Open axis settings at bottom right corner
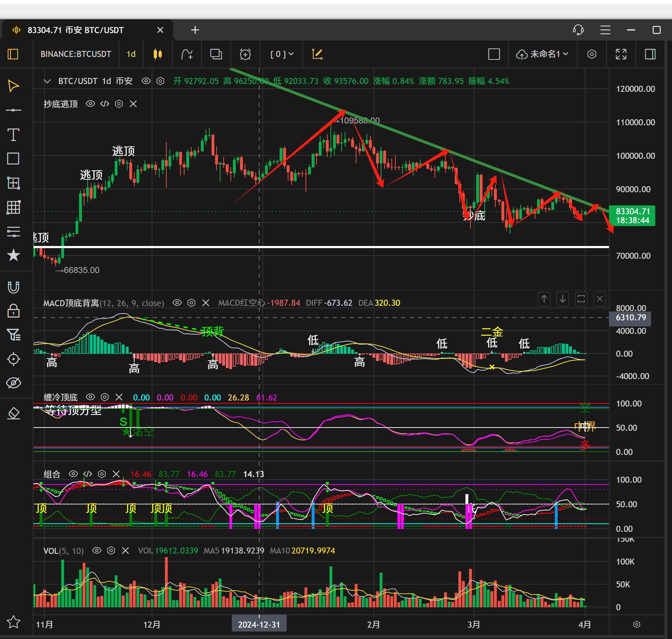The width and height of the screenshot is (672, 639). coord(637,624)
